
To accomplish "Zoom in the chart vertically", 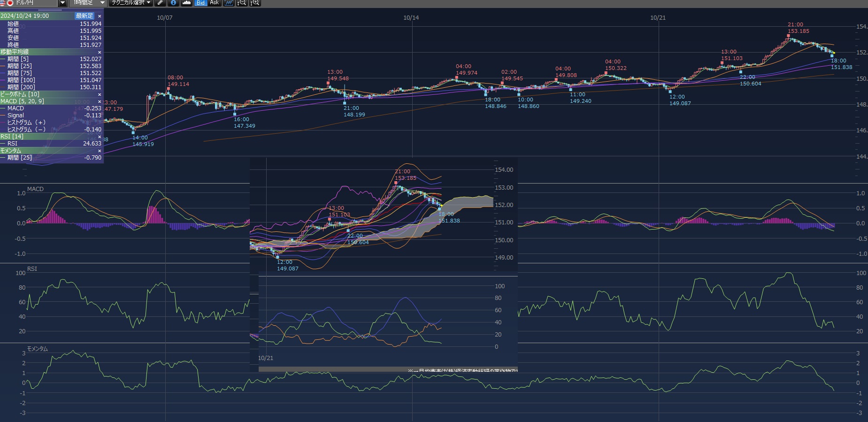I will point(255,3).
